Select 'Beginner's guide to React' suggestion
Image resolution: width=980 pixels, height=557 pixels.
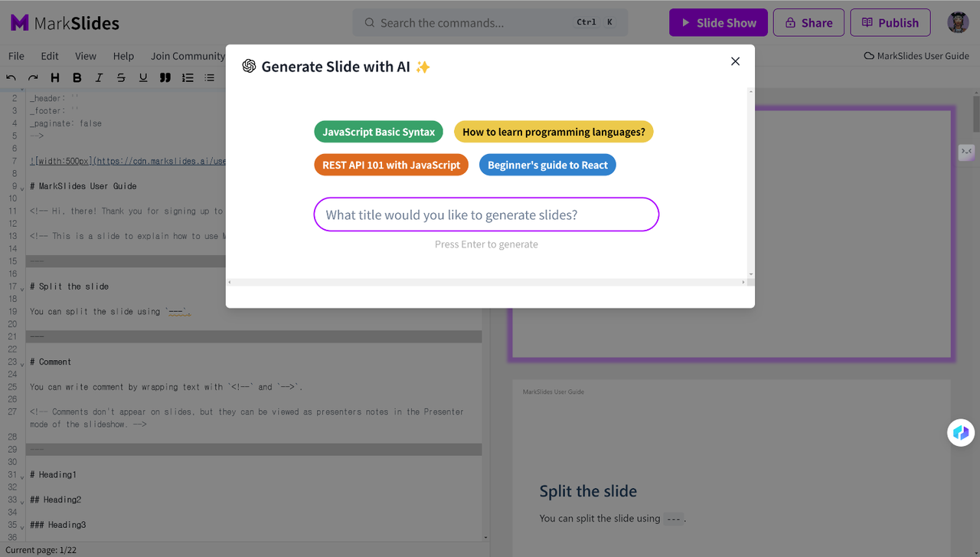547,165
